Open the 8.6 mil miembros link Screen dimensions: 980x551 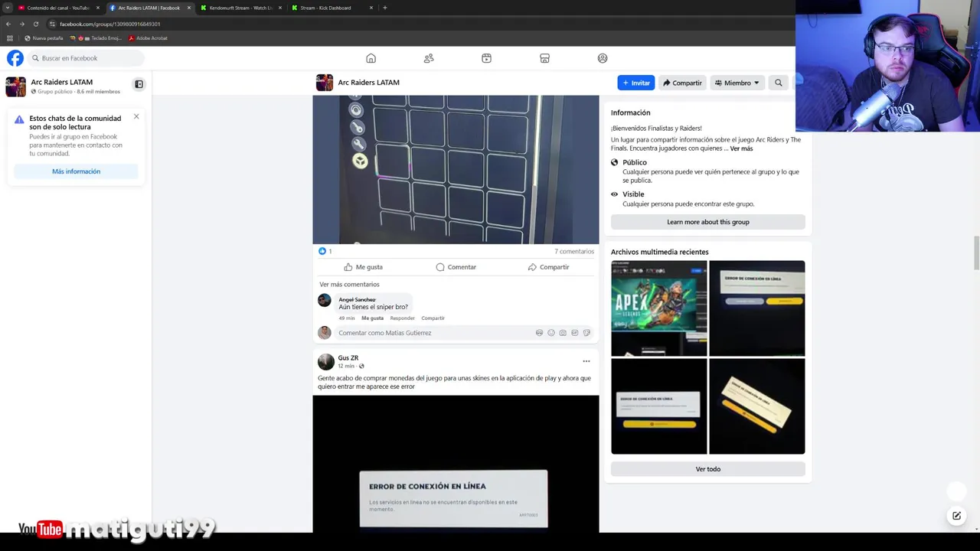(x=98, y=92)
